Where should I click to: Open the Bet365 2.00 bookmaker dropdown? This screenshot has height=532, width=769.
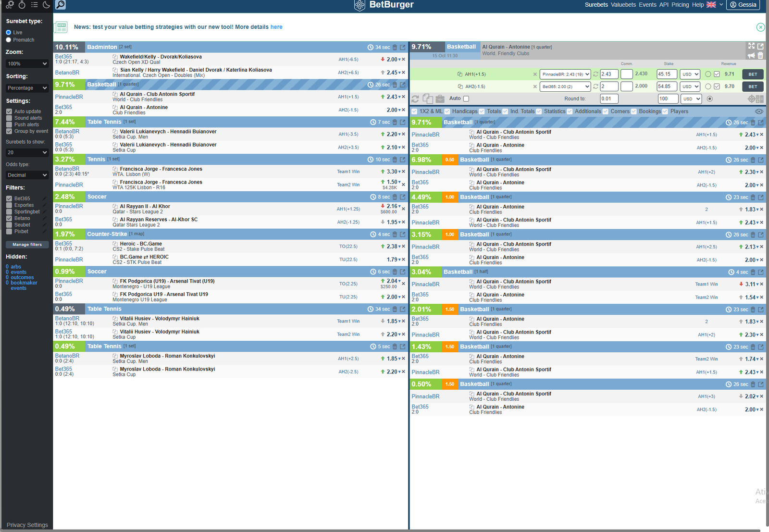[565, 87]
